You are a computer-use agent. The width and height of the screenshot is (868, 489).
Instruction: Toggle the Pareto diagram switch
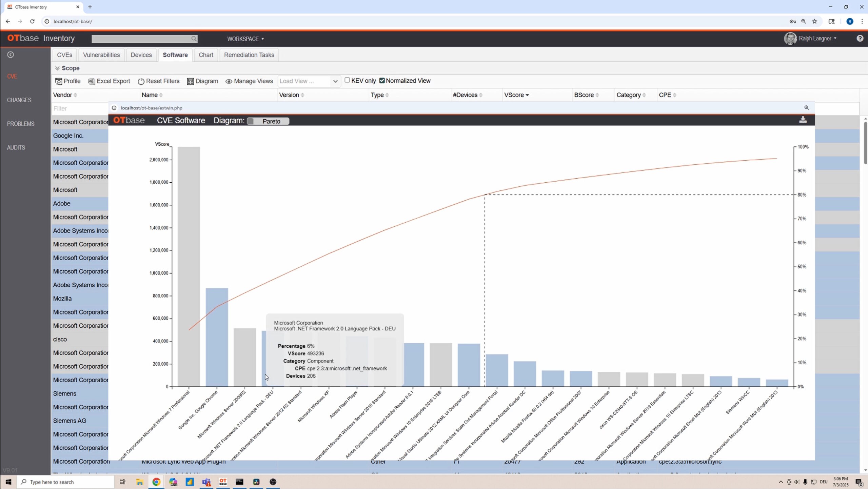click(250, 121)
